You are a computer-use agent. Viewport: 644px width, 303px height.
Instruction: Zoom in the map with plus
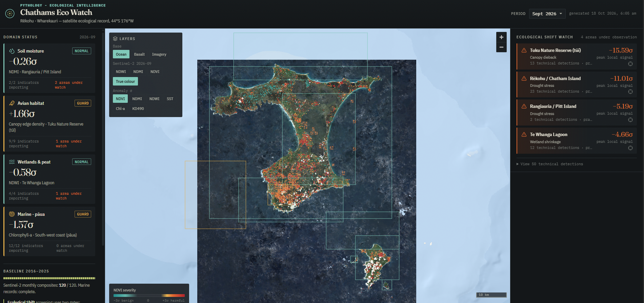click(501, 37)
